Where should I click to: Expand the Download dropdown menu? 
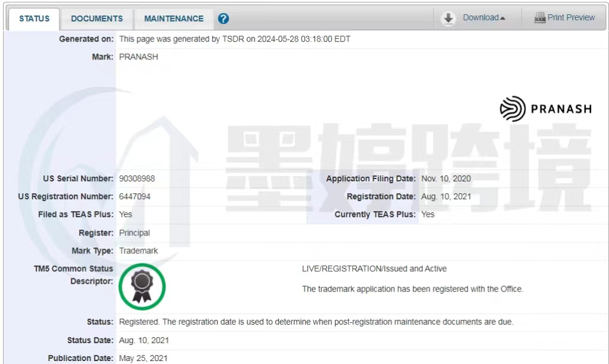[484, 17]
